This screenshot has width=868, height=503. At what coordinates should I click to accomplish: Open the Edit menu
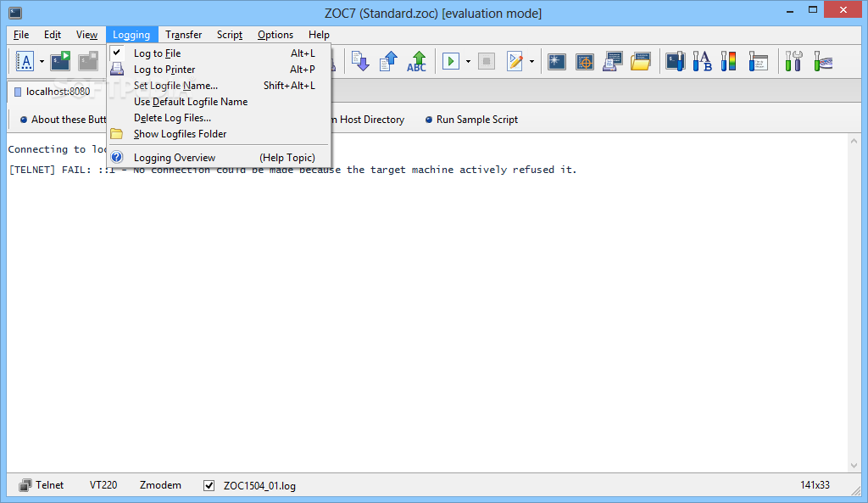pyautogui.click(x=53, y=34)
